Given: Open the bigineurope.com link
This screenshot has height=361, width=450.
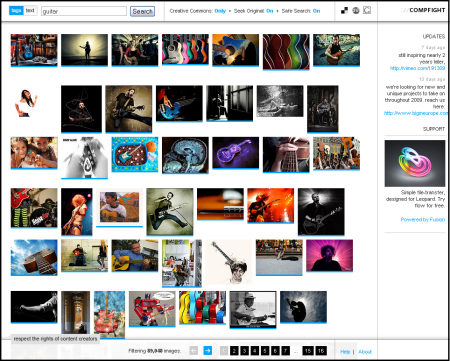Looking at the screenshot, I should coord(416,113).
